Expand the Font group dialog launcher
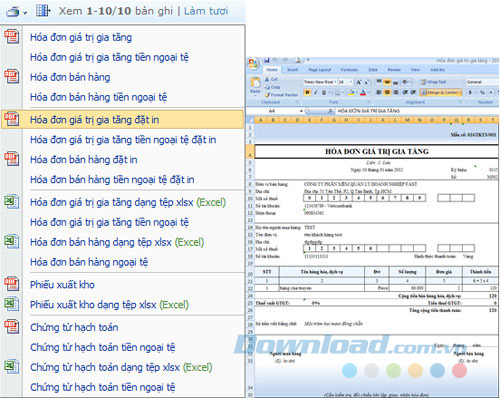This screenshot has height=398, width=500. point(369,102)
